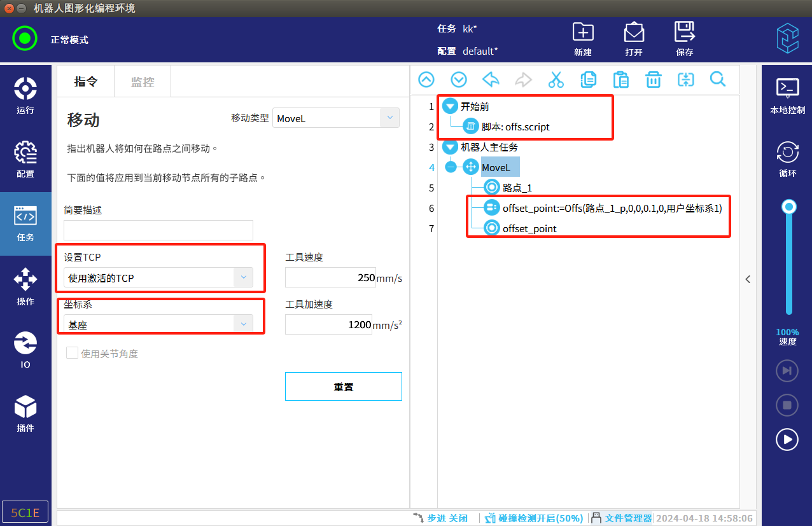812x526 pixels.
Task: Open the search magnifier tool
Action: (718, 80)
